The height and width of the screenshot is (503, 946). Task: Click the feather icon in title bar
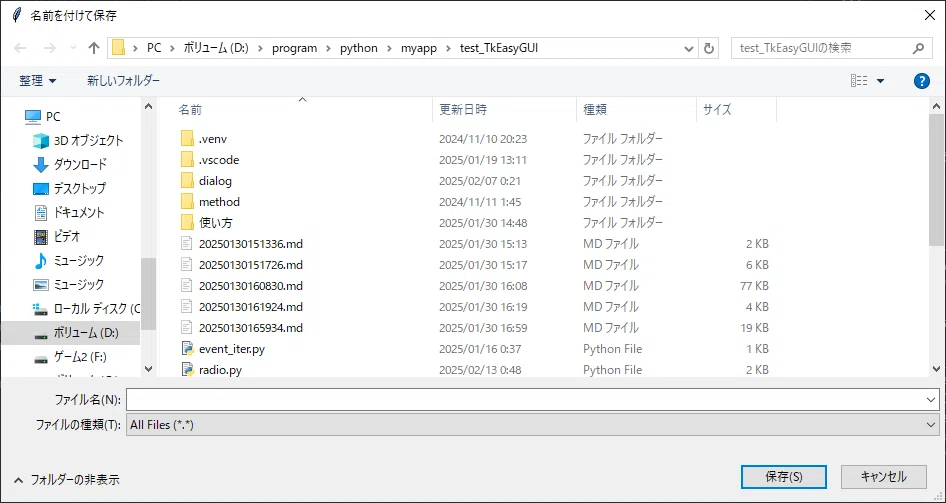tap(17, 15)
